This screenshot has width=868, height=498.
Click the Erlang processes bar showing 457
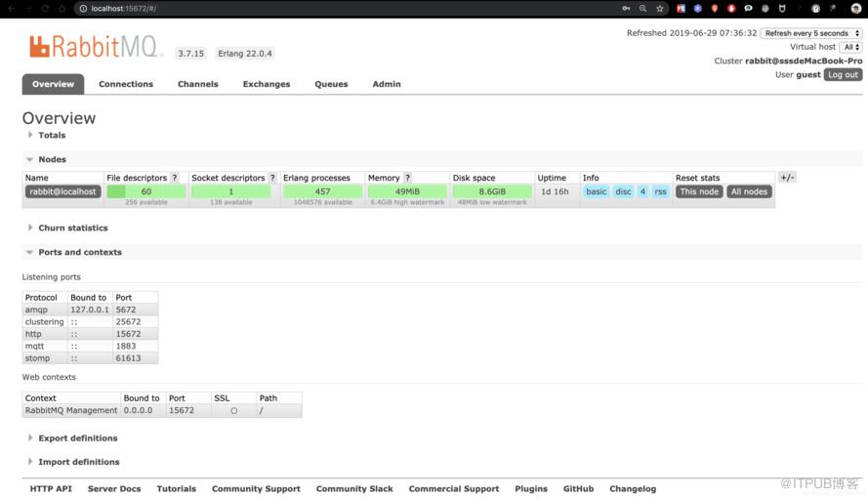323,191
